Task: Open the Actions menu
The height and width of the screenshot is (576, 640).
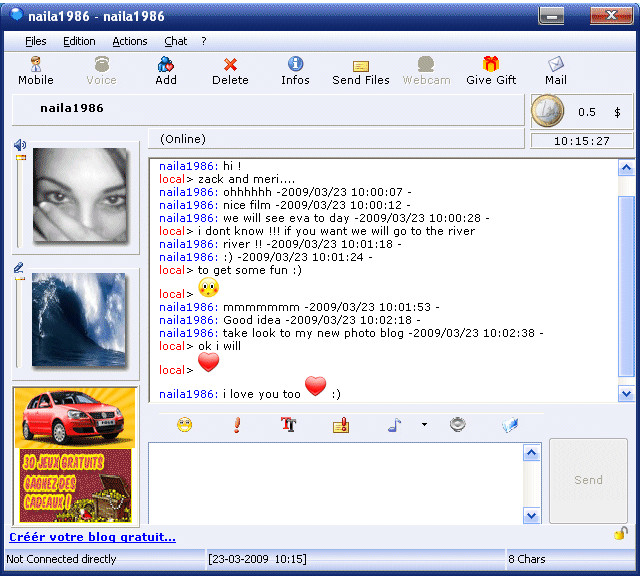Action: coord(130,41)
